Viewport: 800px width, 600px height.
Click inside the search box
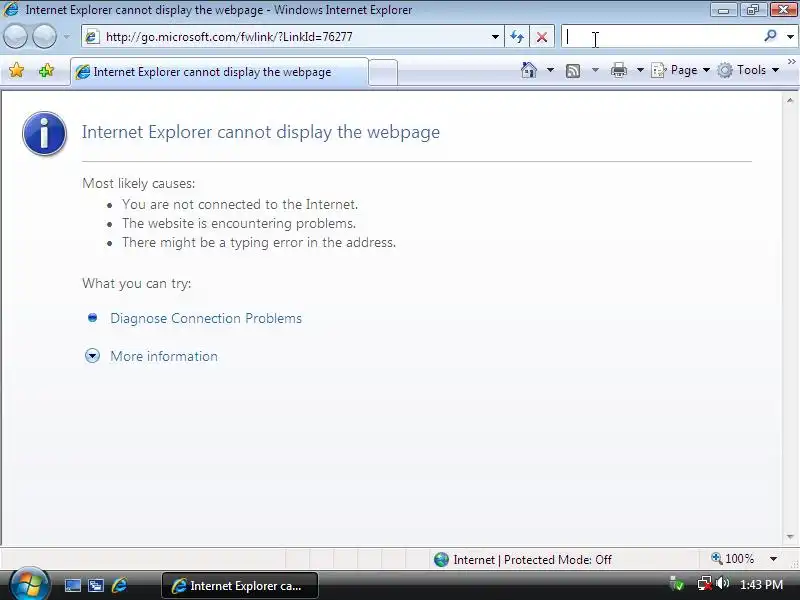[661, 37]
